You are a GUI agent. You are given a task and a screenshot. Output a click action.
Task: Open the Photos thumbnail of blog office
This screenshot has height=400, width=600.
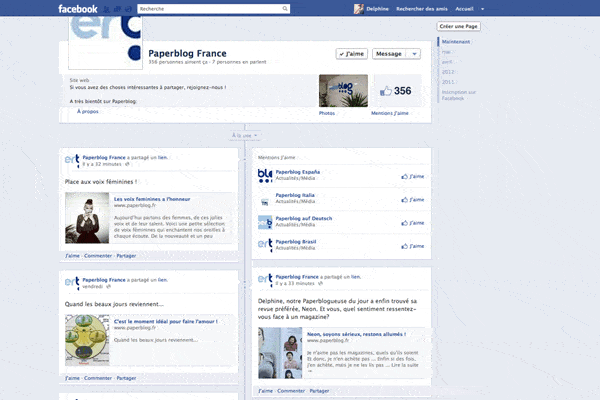(x=343, y=91)
